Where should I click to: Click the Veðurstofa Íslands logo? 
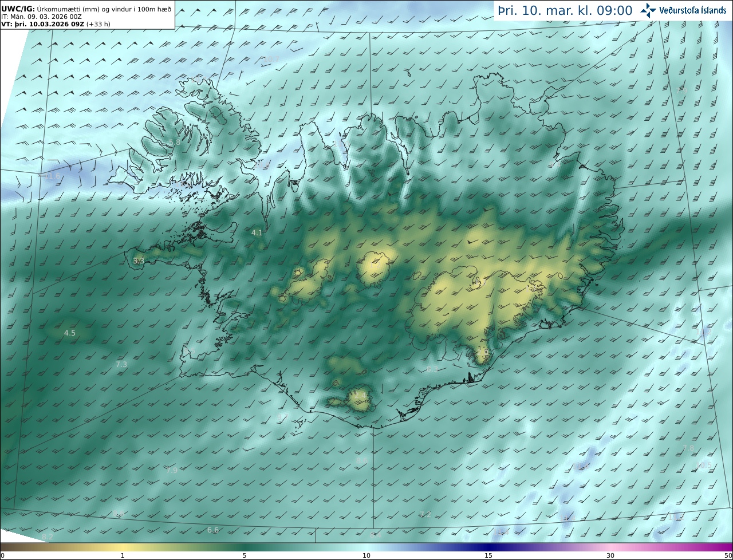point(683,10)
